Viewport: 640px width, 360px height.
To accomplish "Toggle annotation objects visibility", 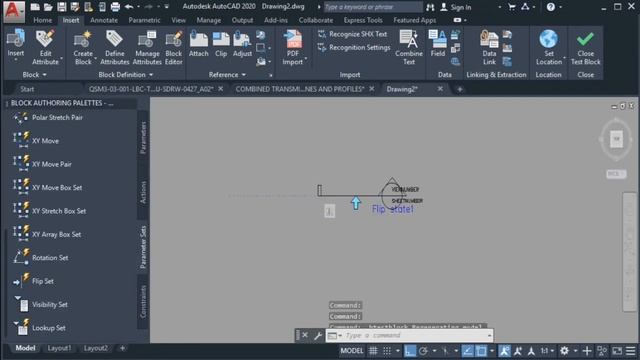I will (504, 351).
